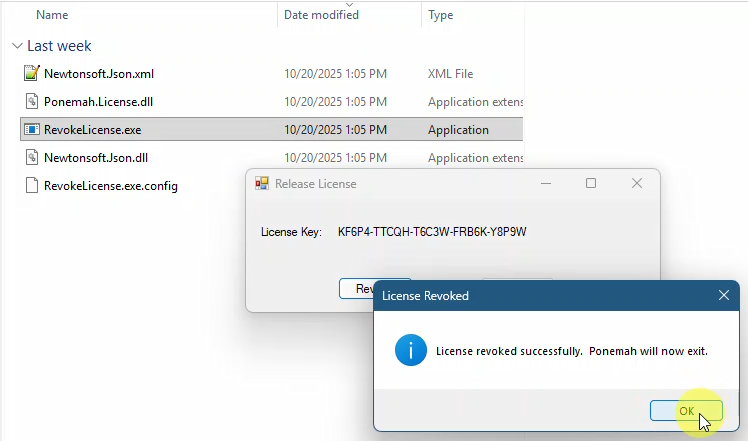Viewport: 748px width, 441px height.
Task: Click the blue information icon in dialog
Action: (x=410, y=351)
